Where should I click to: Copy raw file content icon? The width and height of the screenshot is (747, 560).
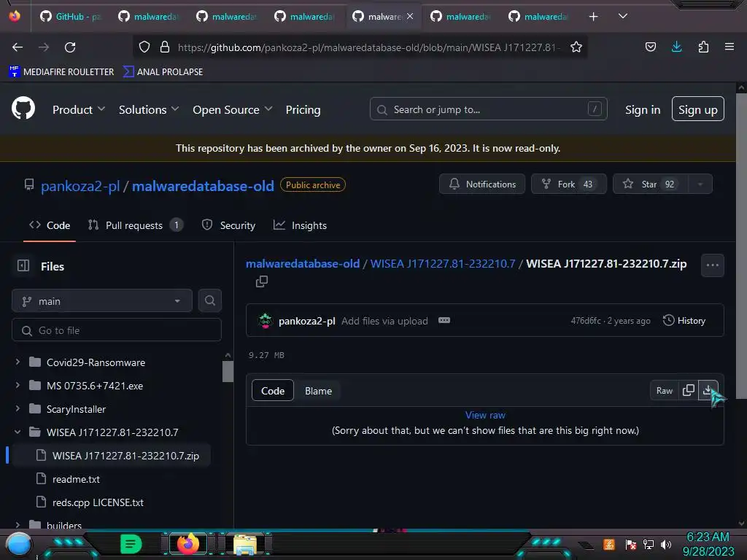[x=689, y=391]
